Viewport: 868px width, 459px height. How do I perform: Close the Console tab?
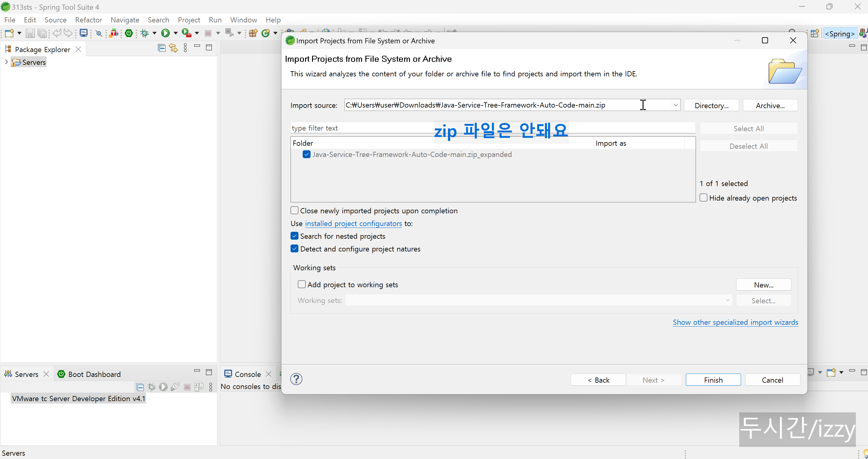[x=268, y=374]
